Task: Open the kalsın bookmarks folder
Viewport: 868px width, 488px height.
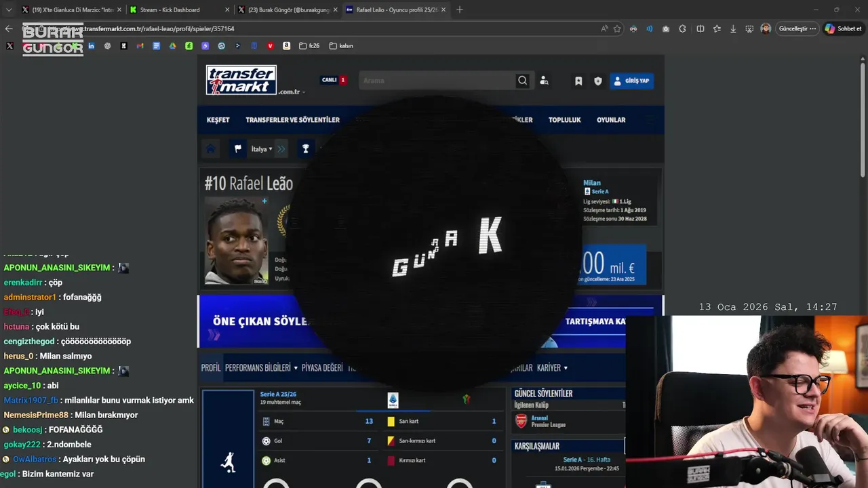Action: 341,46
